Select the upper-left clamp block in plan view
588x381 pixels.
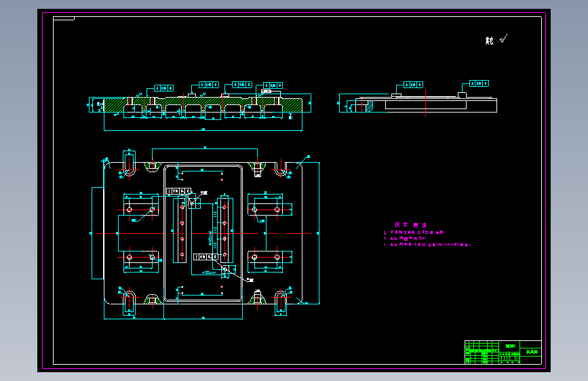[x=141, y=209]
